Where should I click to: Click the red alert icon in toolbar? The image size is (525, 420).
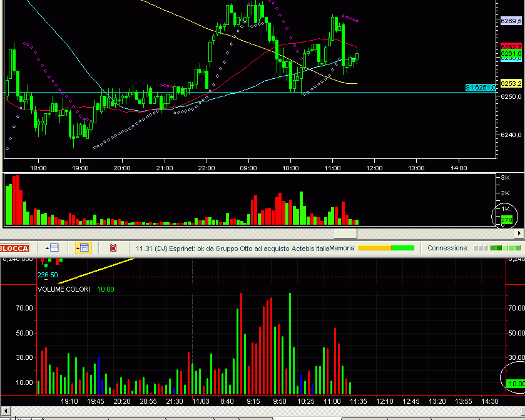[113, 248]
